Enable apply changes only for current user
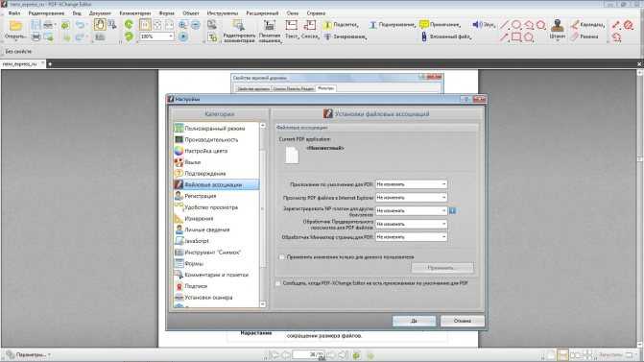The height and width of the screenshot is (362, 644). 282,256
